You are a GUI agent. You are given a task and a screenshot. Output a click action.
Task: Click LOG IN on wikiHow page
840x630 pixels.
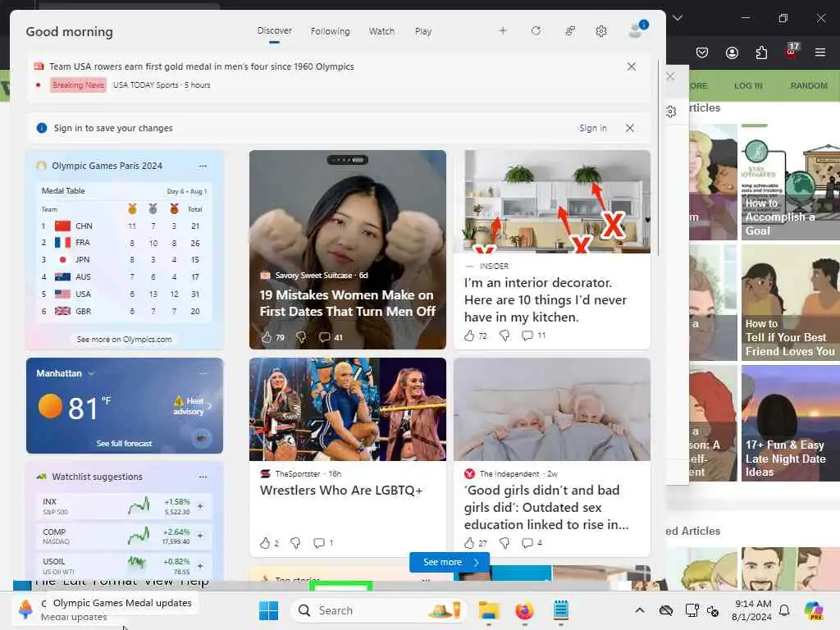click(x=748, y=85)
